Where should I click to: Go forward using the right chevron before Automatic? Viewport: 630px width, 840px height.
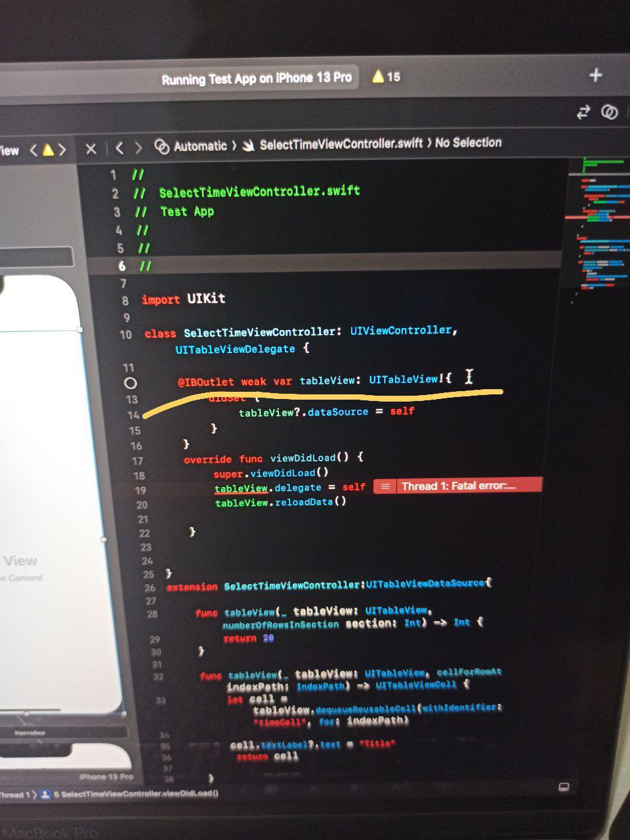pos(138,148)
